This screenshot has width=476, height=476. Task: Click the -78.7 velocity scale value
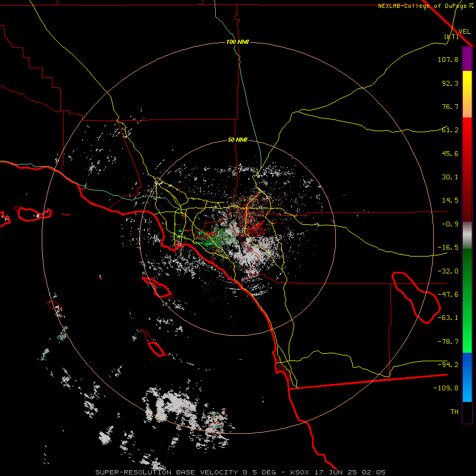[x=448, y=342]
